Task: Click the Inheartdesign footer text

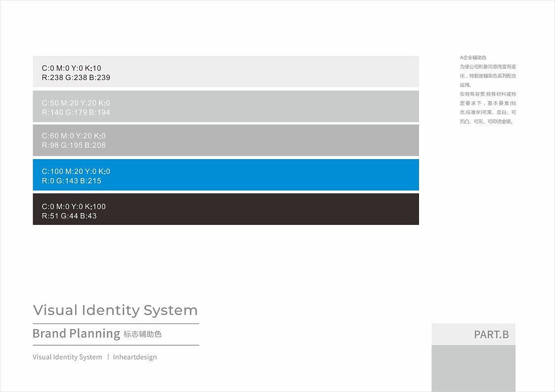Action: 135,357
